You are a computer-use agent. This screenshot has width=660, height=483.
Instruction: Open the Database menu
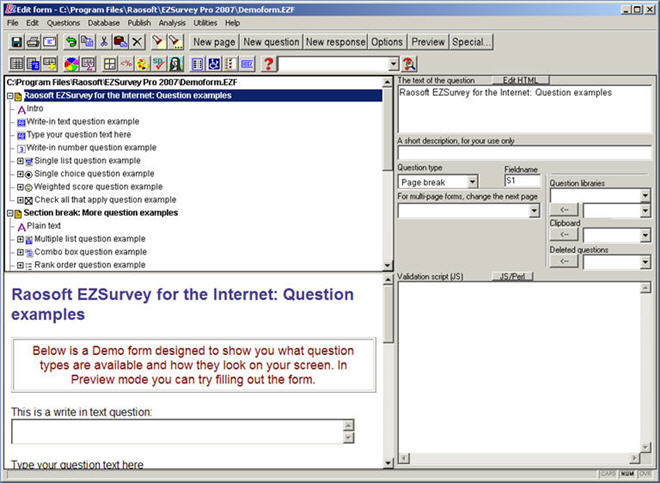[x=104, y=23]
